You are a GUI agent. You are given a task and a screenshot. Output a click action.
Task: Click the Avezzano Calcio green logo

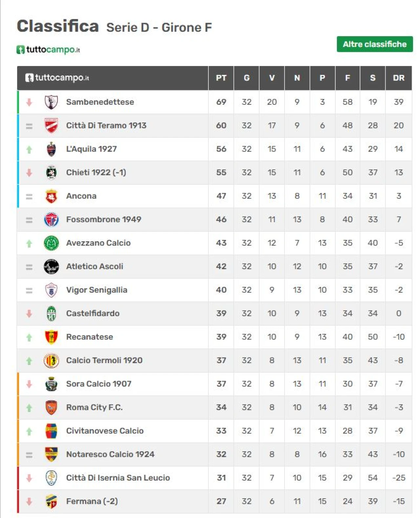pyautogui.click(x=51, y=243)
